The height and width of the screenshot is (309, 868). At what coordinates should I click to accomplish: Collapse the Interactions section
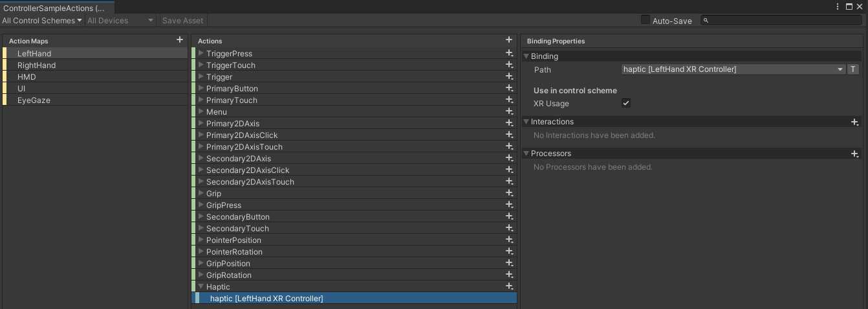(x=526, y=122)
